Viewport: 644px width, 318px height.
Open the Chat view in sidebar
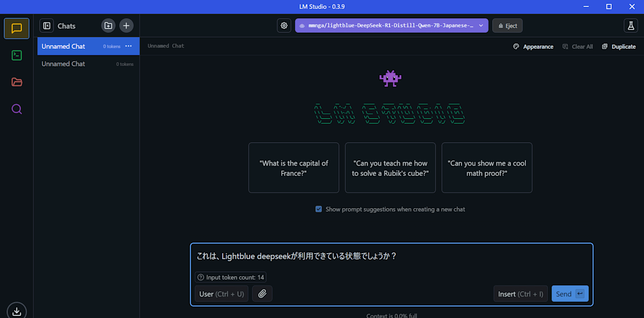(17, 28)
